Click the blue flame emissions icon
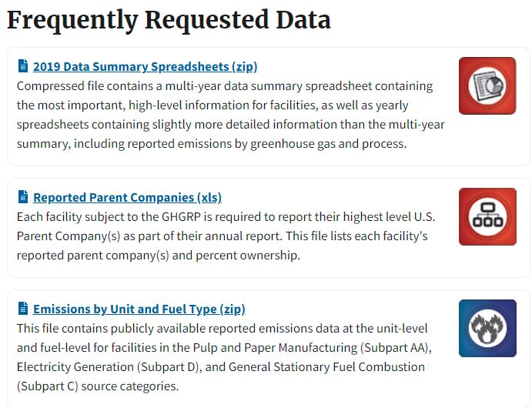The image size is (532, 408). tap(487, 328)
